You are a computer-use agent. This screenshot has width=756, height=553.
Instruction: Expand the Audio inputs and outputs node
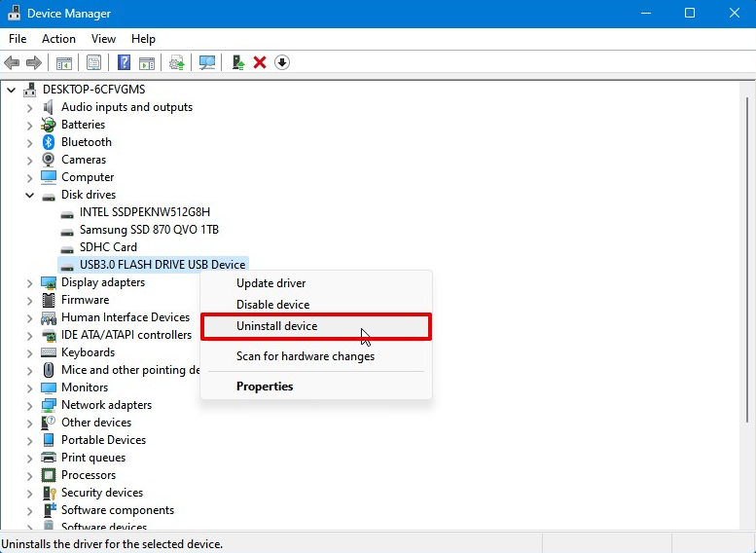coord(29,107)
